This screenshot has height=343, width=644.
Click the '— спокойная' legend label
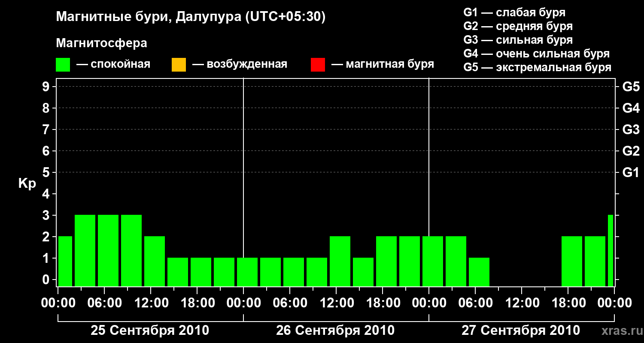click(x=113, y=64)
